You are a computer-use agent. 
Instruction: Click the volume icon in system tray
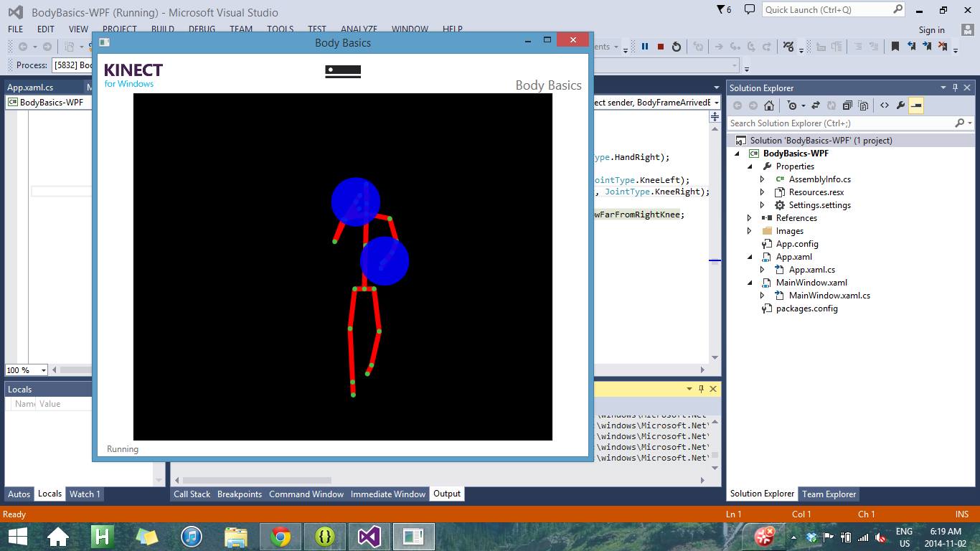(880, 537)
